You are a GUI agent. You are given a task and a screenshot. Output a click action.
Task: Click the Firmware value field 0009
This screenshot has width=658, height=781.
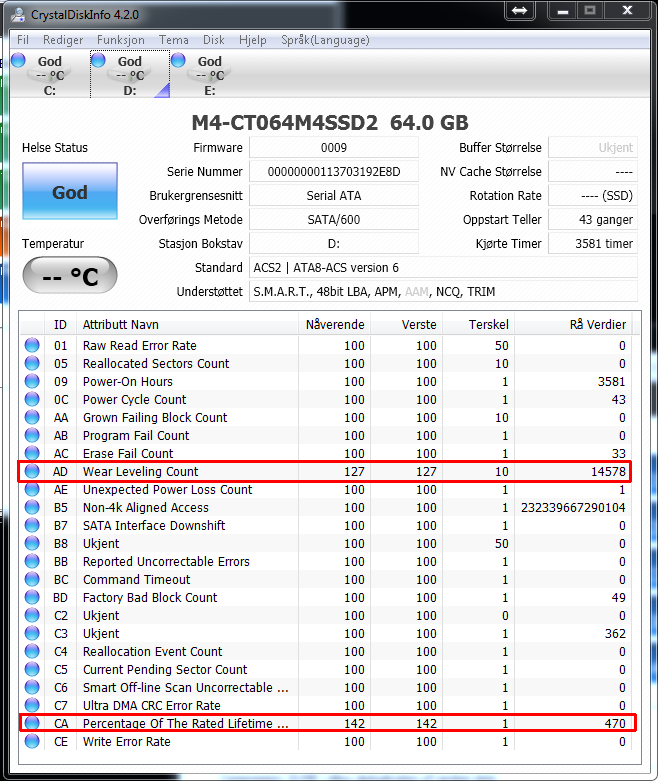334,148
